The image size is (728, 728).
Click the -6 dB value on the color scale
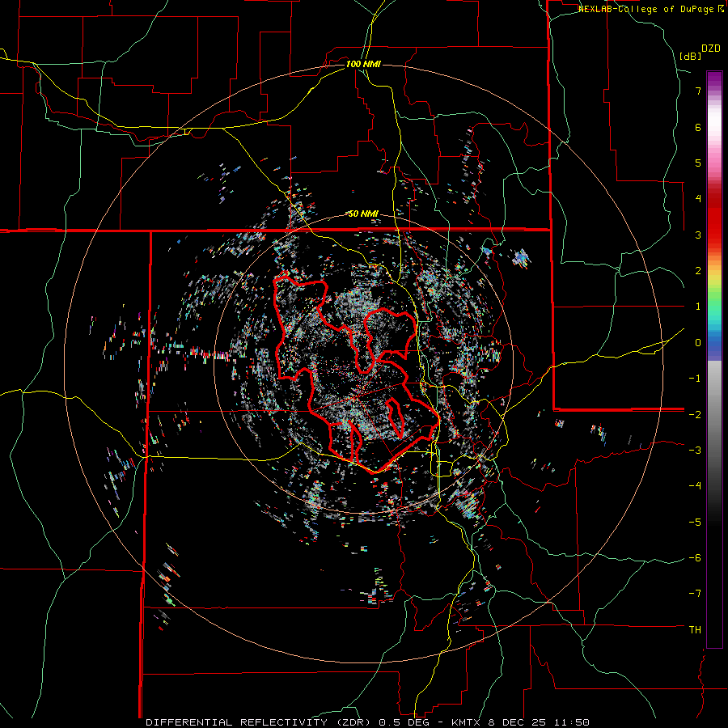[695, 558]
